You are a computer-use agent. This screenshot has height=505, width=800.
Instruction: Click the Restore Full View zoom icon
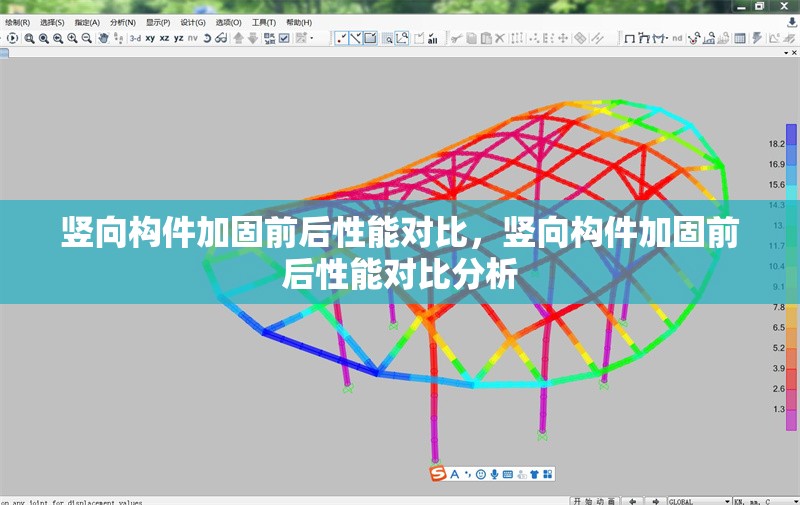tap(44, 38)
